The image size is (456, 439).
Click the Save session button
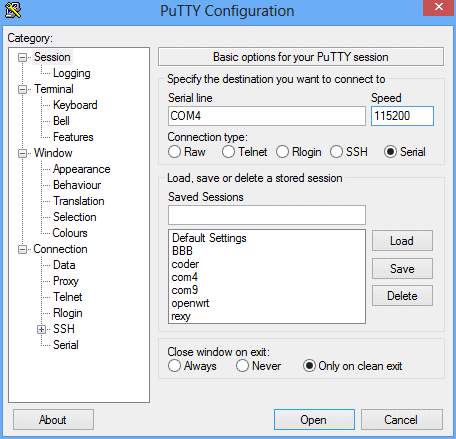(x=402, y=269)
